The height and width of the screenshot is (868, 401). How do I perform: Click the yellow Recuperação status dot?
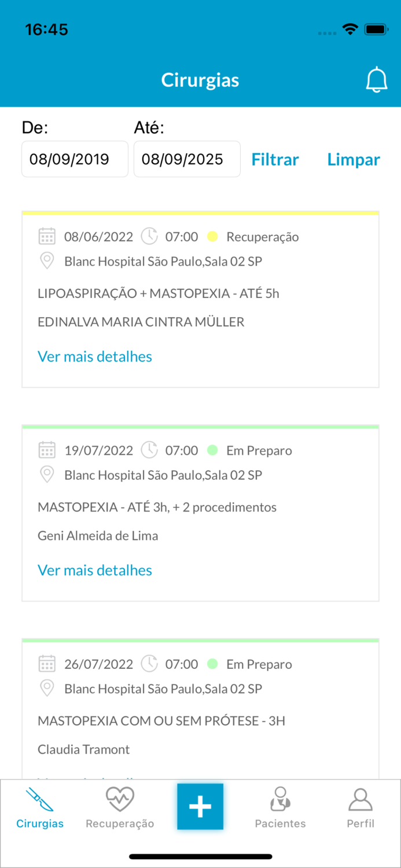212,236
